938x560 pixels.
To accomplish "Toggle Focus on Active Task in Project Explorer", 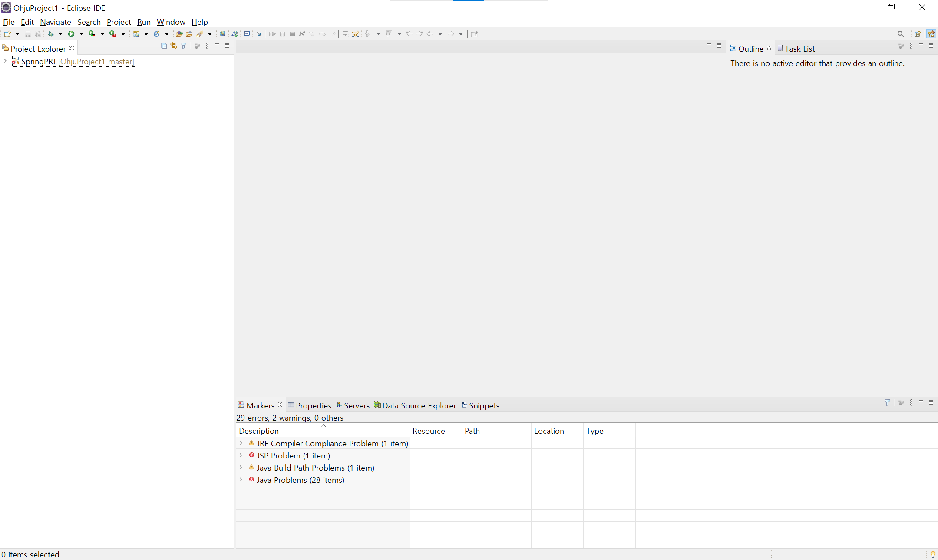I will 197,46.
